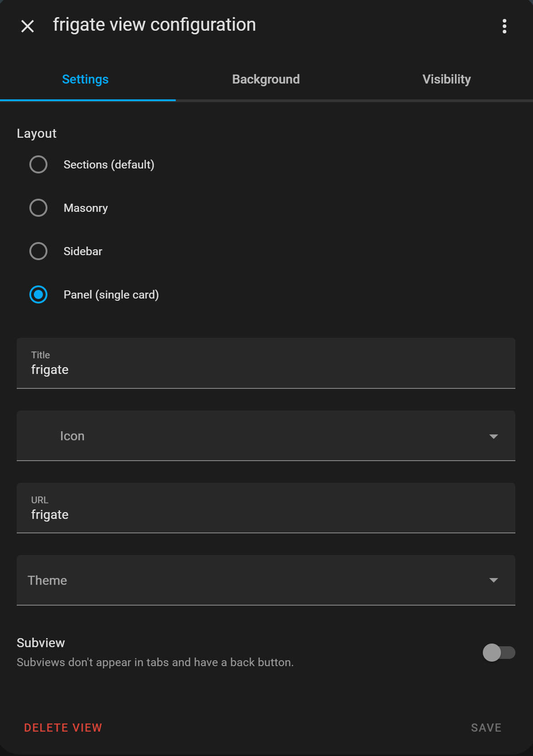The height and width of the screenshot is (756, 533).
Task: Open the Visibility tab
Action: (x=446, y=79)
